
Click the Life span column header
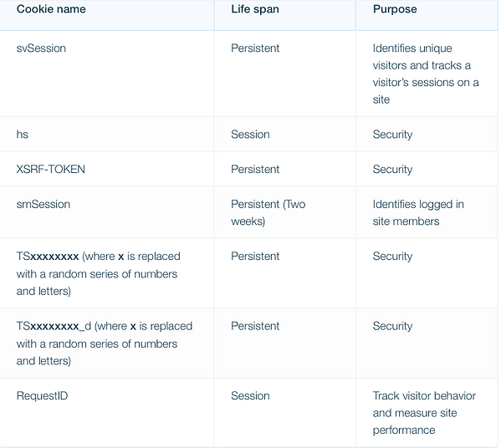(255, 9)
